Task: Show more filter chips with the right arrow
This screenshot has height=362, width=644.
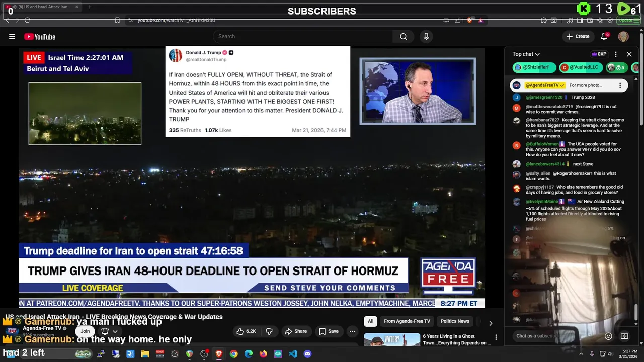Action: (x=491, y=323)
